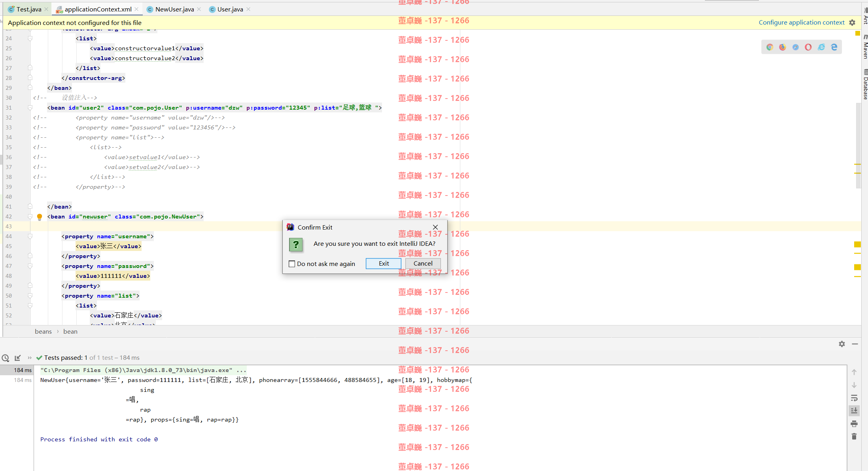Viewport: 868px width, 471px height.
Task: Close the Test.java tab
Action: pyautogui.click(x=46, y=9)
